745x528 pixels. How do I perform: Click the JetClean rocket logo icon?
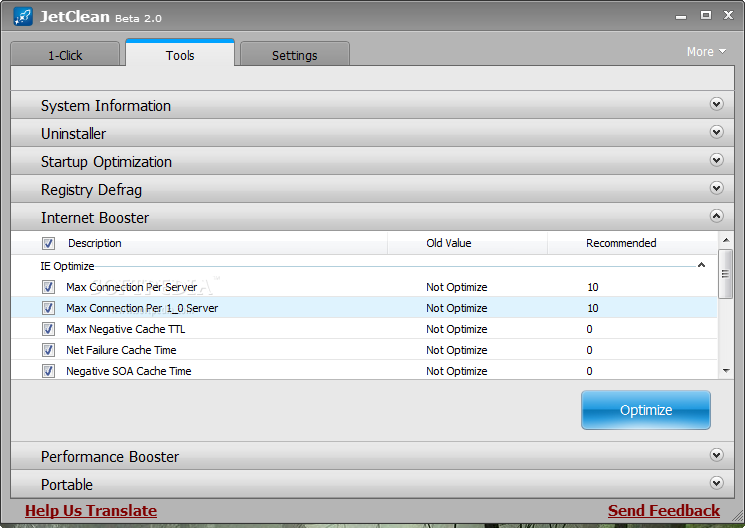23,17
